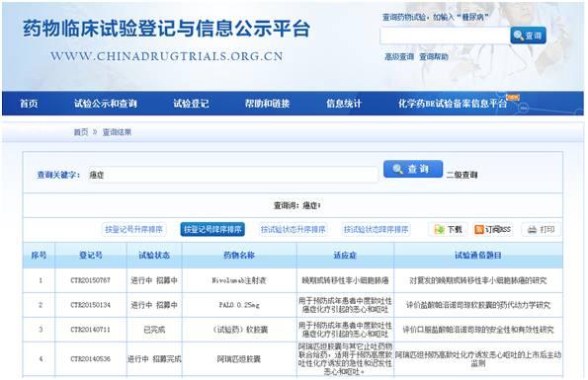Click the 首页 breadcrumb link
This screenshot has width=588, height=380.
[81, 132]
